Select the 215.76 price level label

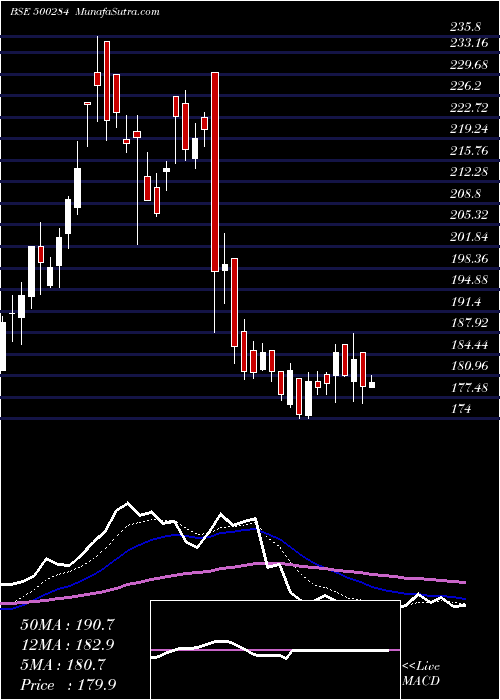click(x=468, y=150)
